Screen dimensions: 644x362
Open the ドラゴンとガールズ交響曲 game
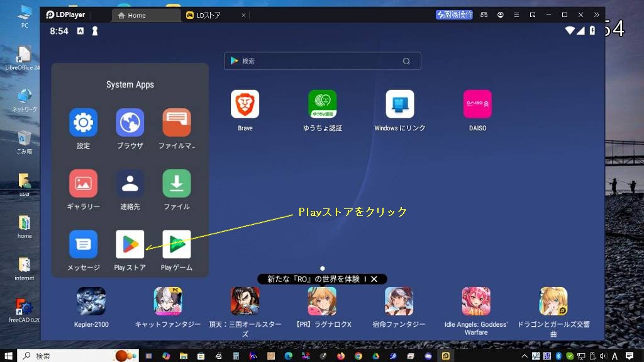pos(553,302)
